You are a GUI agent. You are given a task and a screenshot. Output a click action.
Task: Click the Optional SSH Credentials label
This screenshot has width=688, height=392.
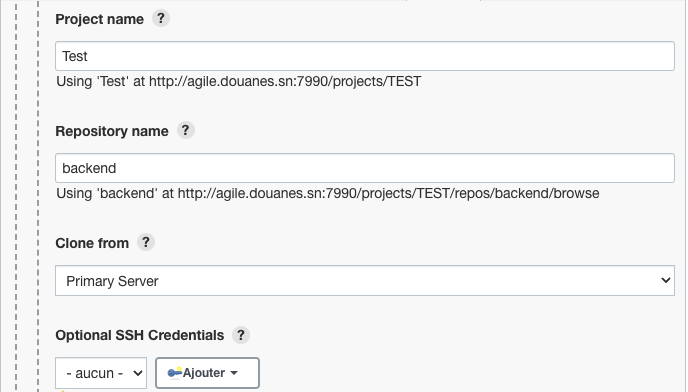pyautogui.click(x=140, y=335)
